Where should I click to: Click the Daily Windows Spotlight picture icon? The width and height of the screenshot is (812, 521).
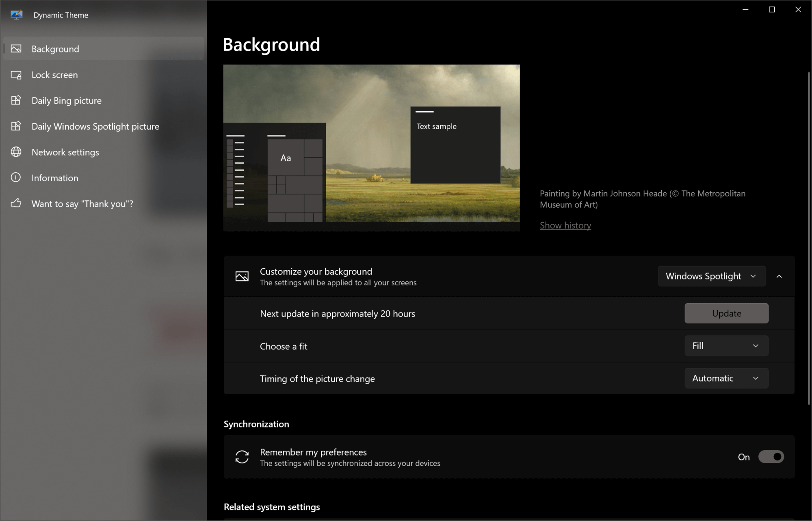[x=16, y=126]
